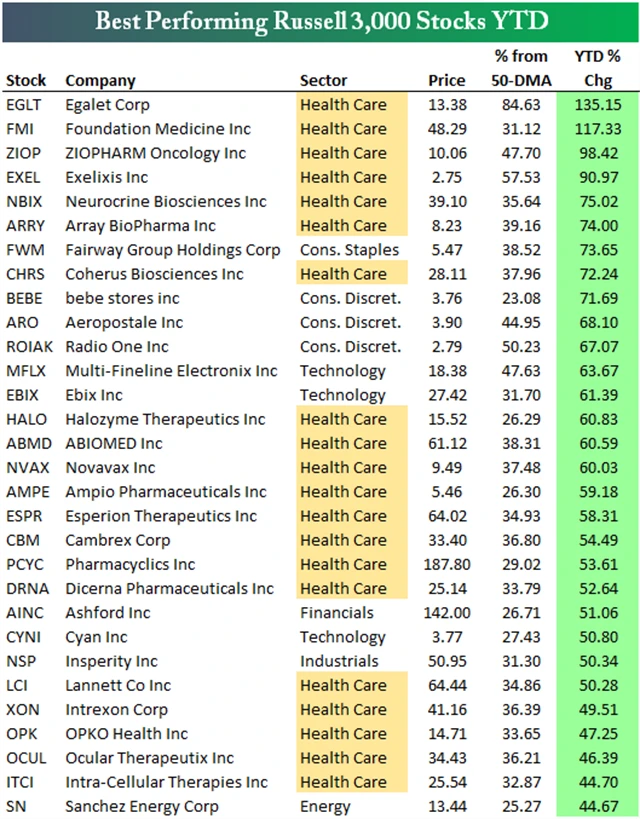
Task: Select the Foundation Medicine Inc company name
Action: click(x=158, y=129)
